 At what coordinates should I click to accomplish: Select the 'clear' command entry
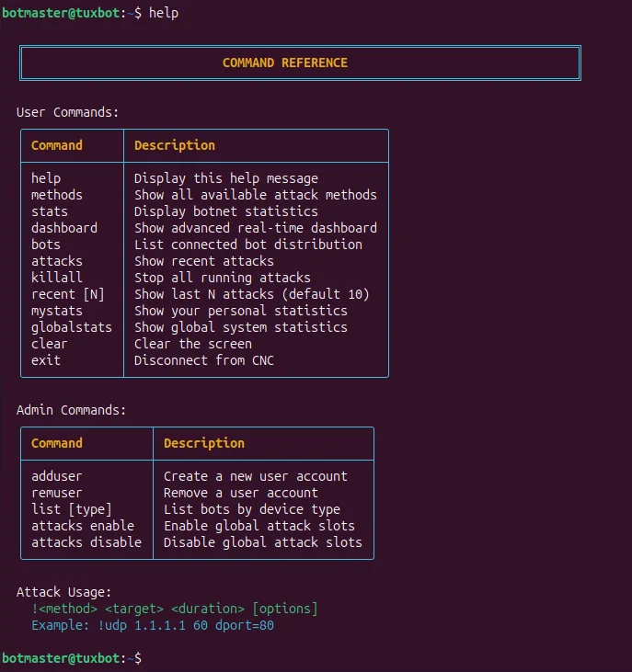click(50, 344)
